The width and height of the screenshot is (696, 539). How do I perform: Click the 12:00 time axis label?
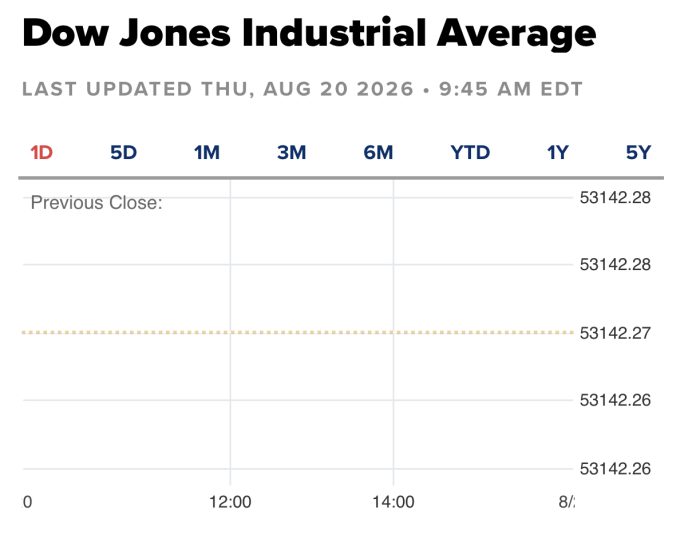click(230, 502)
